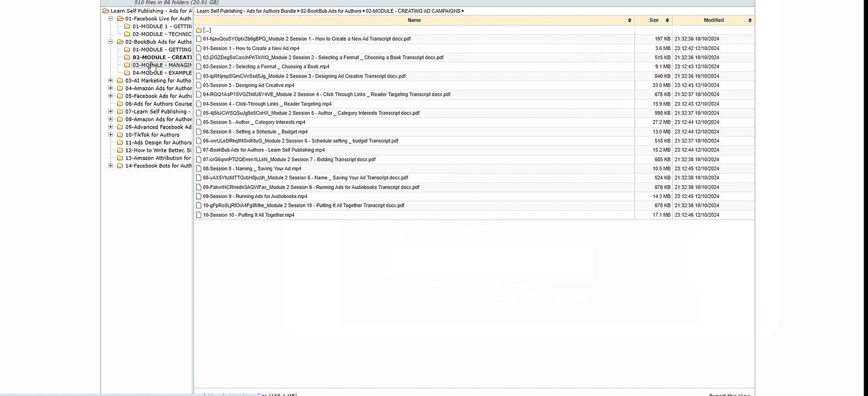868x396 pixels.
Task: Click the sort arrows in the Name column header
Action: (x=630, y=20)
